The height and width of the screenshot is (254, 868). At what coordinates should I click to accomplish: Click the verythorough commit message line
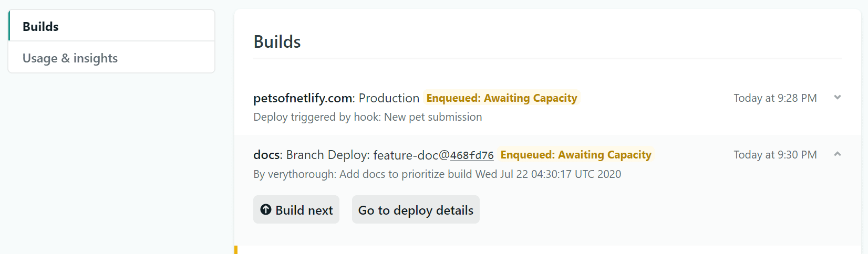(x=437, y=174)
